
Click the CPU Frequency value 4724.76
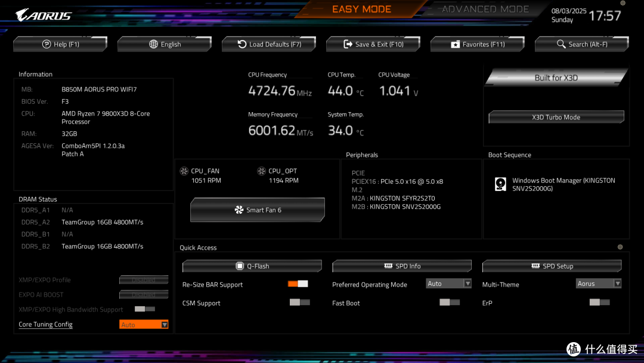coord(272,91)
